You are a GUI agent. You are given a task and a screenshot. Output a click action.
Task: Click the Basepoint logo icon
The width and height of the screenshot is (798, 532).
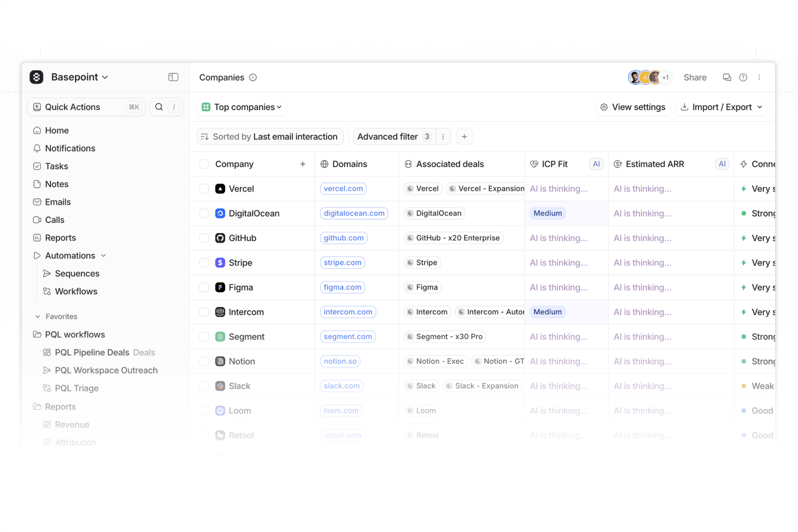point(37,77)
